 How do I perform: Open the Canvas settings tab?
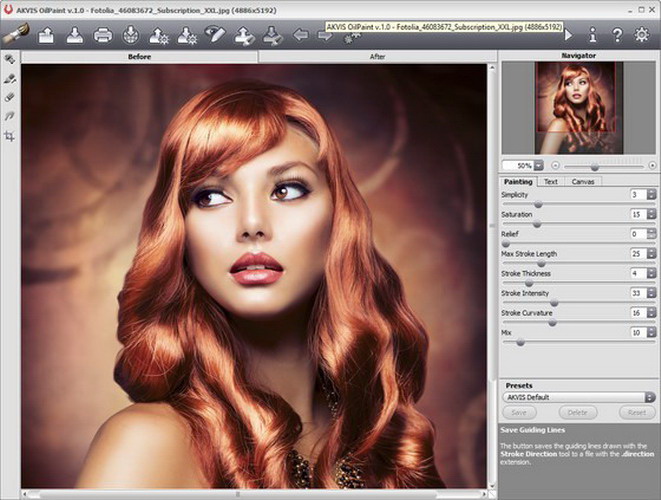tap(581, 182)
